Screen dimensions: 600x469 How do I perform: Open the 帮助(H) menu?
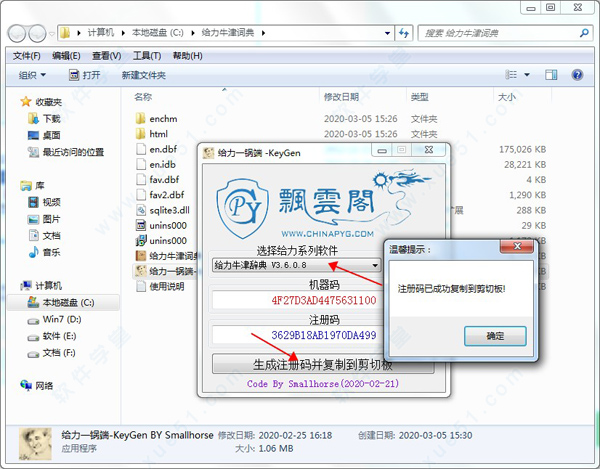[188, 56]
